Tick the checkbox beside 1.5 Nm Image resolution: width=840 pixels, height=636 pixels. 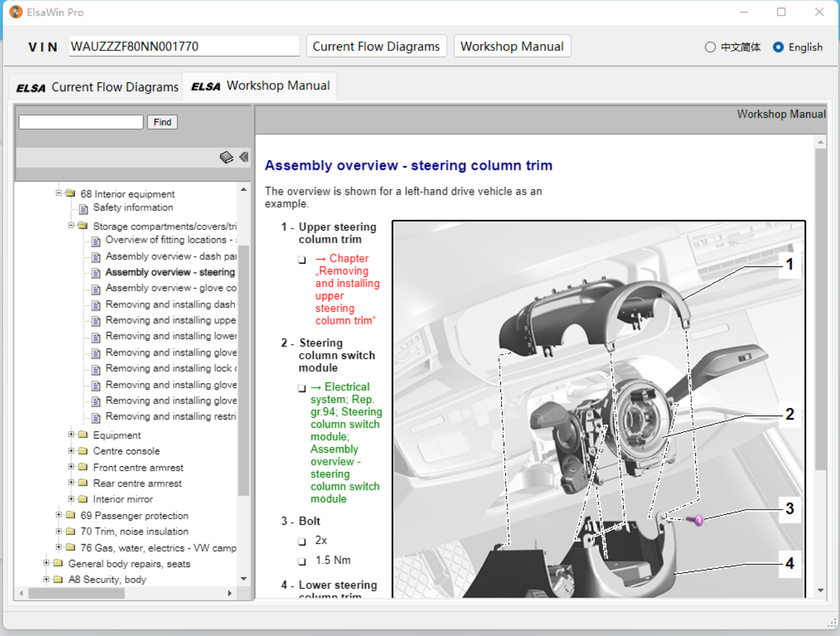[302, 562]
